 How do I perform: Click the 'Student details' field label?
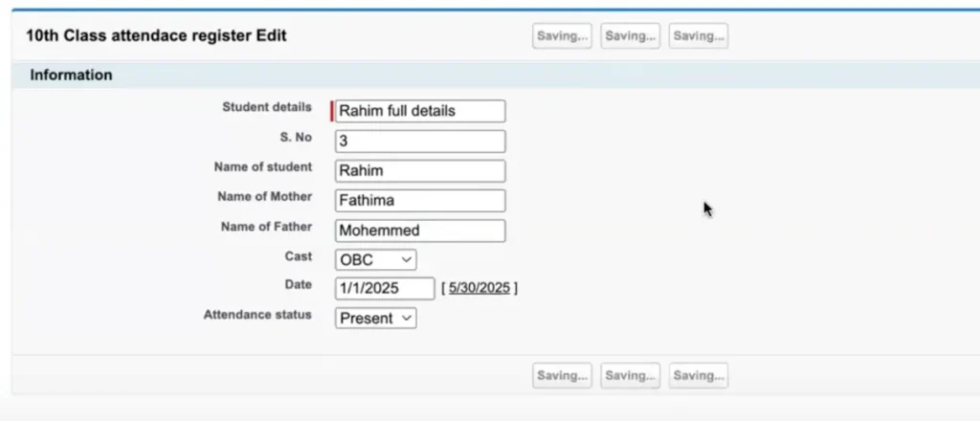click(x=267, y=107)
